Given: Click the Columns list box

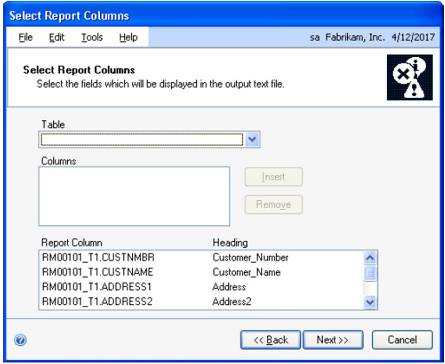Looking at the screenshot, I should 134,196.
